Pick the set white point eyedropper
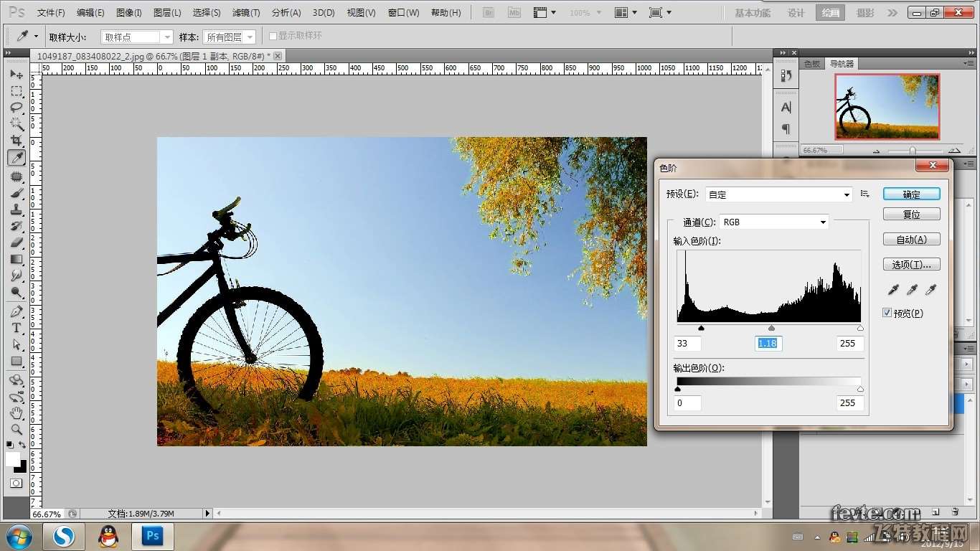Image resolution: width=980 pixels, height=551 pixels. (x=930, y=289)
